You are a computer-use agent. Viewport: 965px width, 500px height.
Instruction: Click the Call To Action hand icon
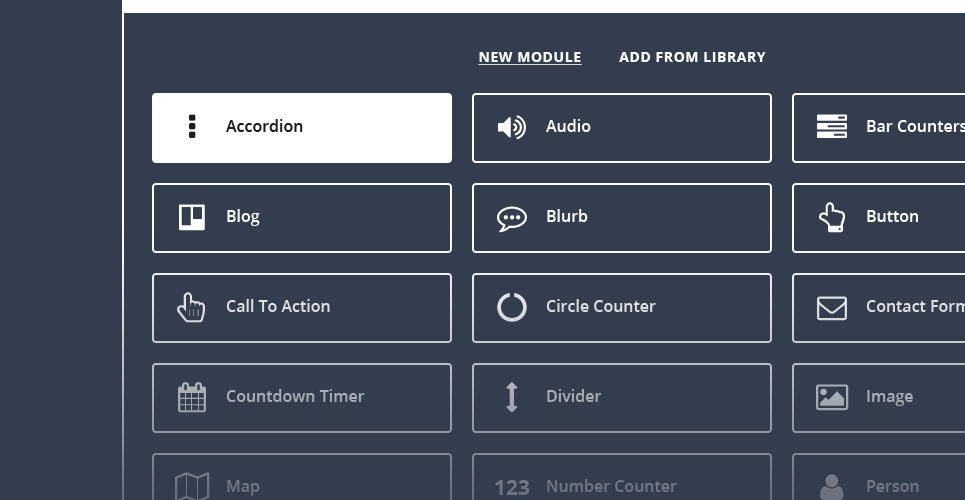pos(191,307)
